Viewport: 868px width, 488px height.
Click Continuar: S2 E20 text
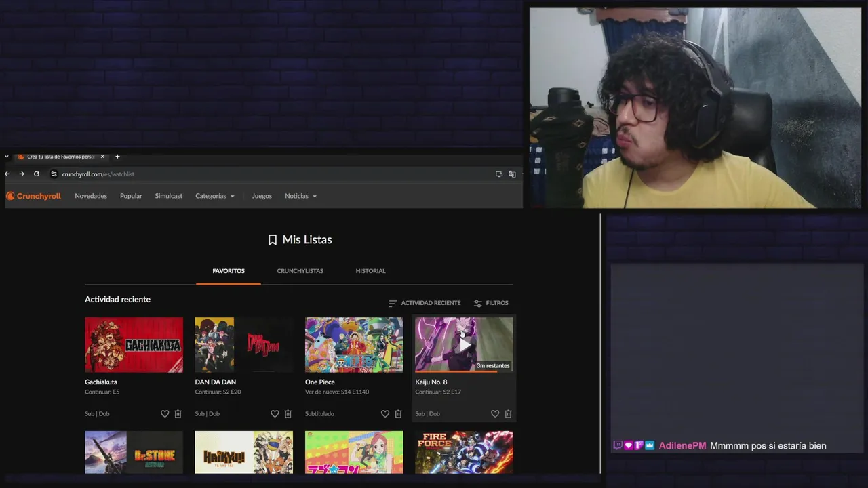point(218,392)
